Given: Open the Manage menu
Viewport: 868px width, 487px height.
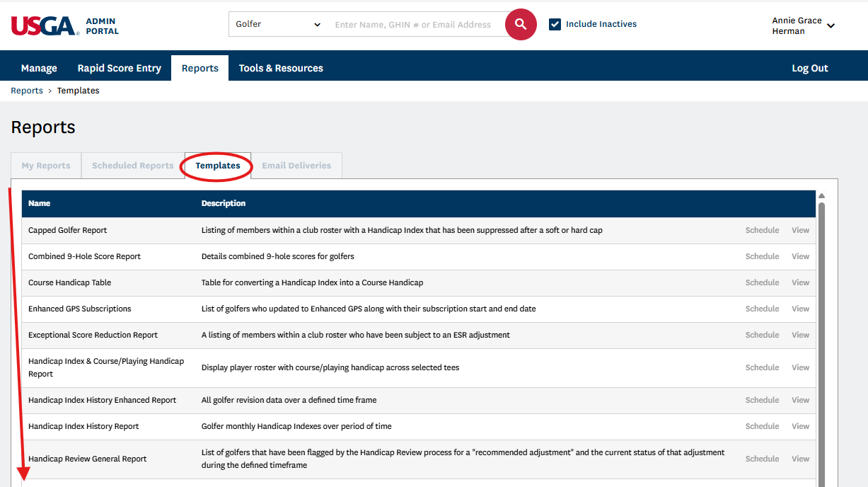Looking at the screenshot, I should pyautogui.click(x=39, y=68).
